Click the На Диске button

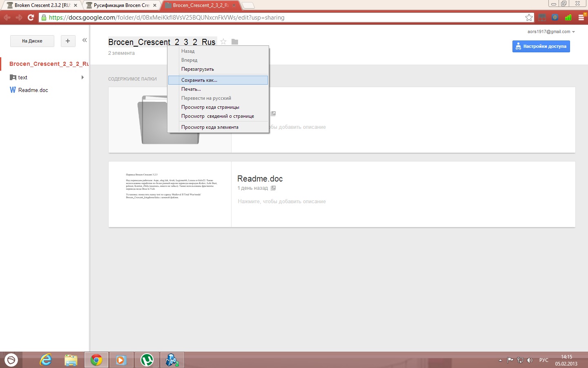(x=32, y=41)
